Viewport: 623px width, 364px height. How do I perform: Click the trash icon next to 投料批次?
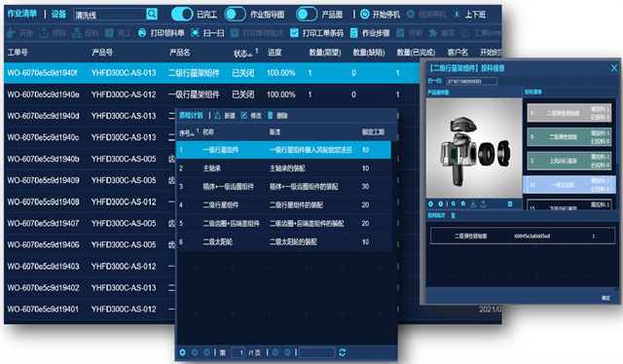(453, 215)
